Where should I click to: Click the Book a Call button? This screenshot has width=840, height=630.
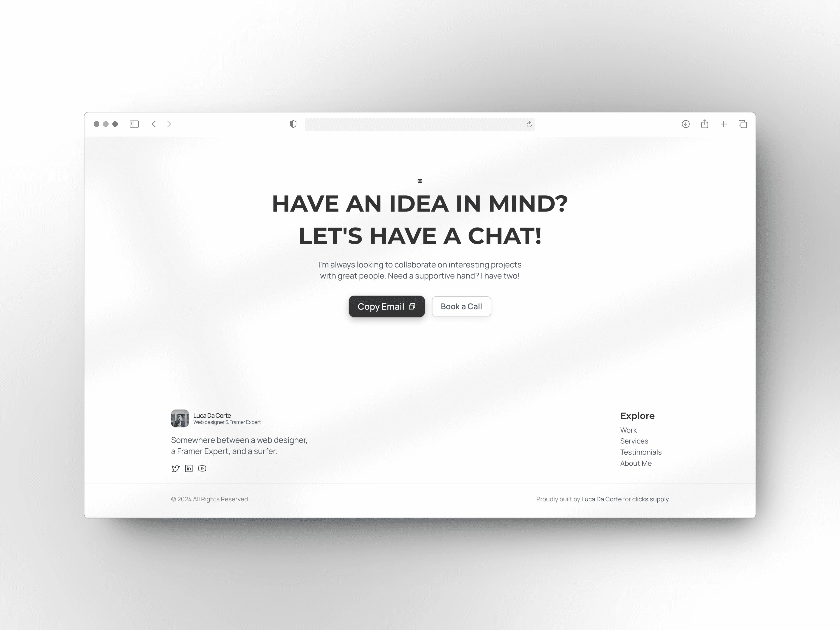[x=462, y=306]
